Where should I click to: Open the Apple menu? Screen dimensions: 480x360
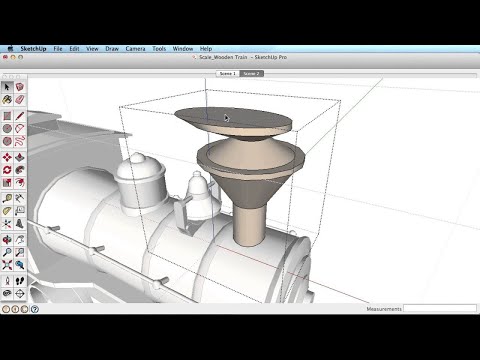coord(10,49)
